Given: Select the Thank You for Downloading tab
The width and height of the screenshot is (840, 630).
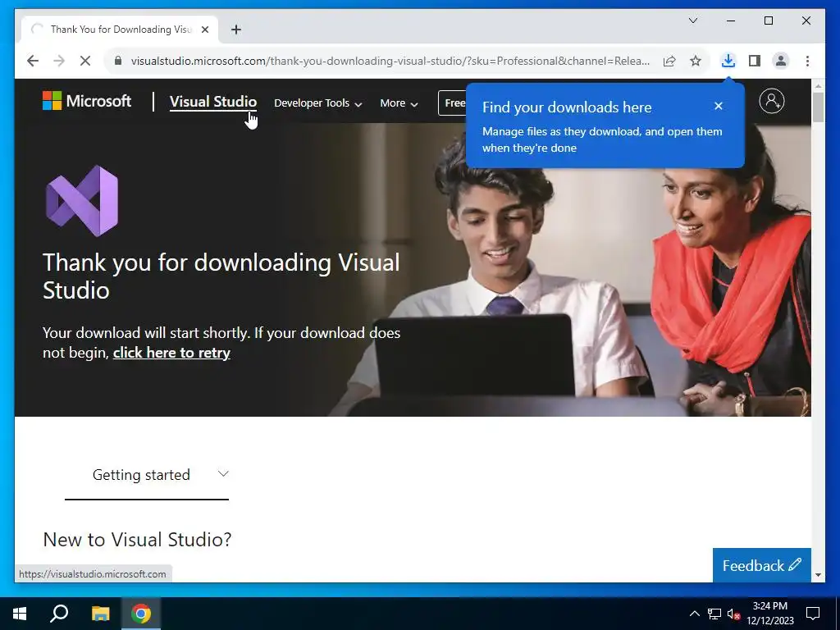Looking at the screenshot, I should tap(119, 30).
